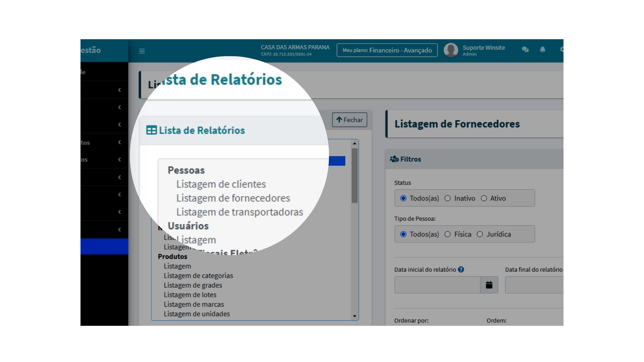Select Status Todos(as) radio option
Screen dimensions: 644x362
pyautogui.click(x=404, y=198)
